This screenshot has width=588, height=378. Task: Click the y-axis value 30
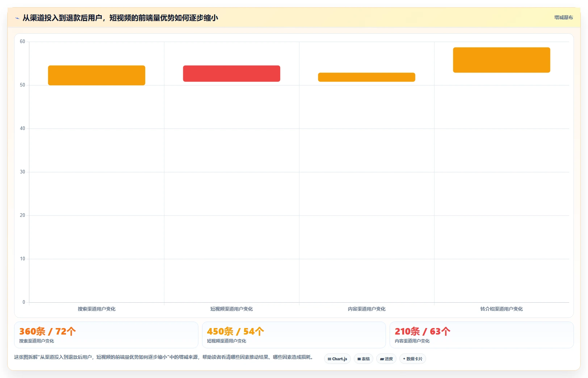pyautogui.click(x=22, y=172)
